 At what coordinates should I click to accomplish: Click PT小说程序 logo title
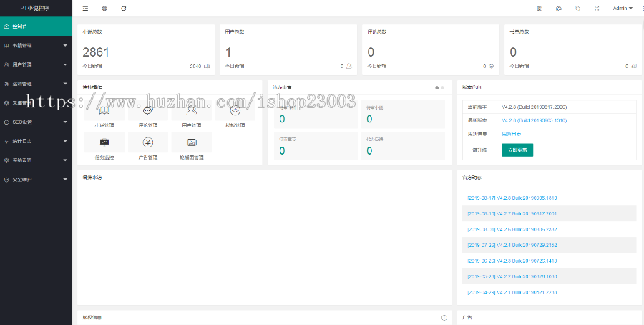click(x=35, y=8)
